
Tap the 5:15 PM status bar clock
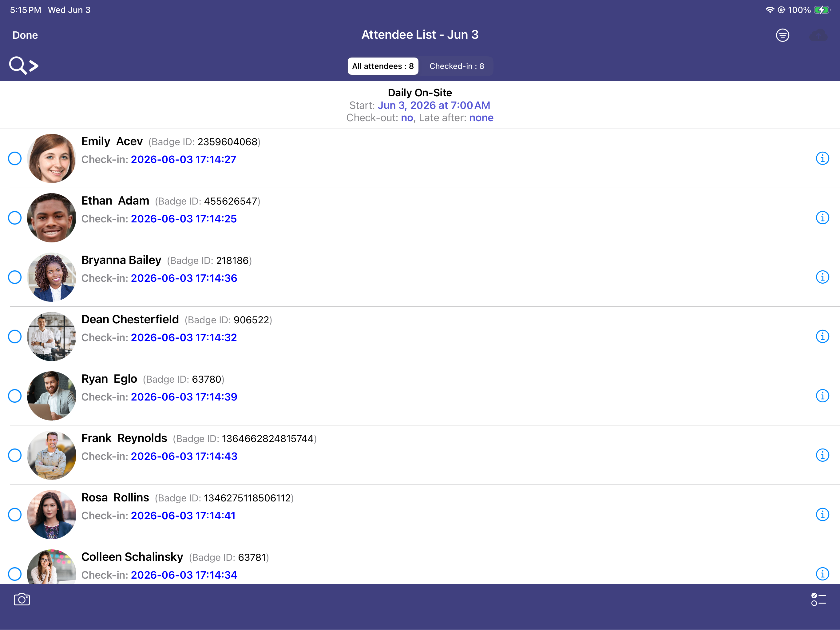click(26, 10)
